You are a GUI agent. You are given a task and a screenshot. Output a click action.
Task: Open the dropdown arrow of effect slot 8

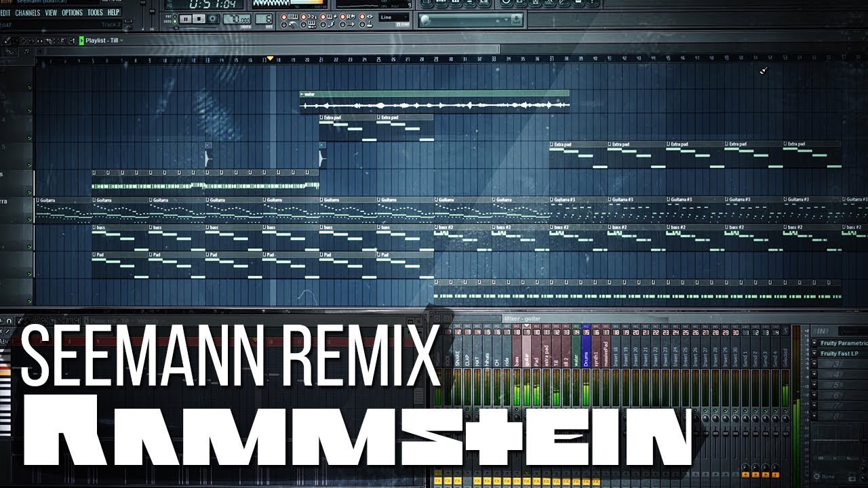click(814, 415)
